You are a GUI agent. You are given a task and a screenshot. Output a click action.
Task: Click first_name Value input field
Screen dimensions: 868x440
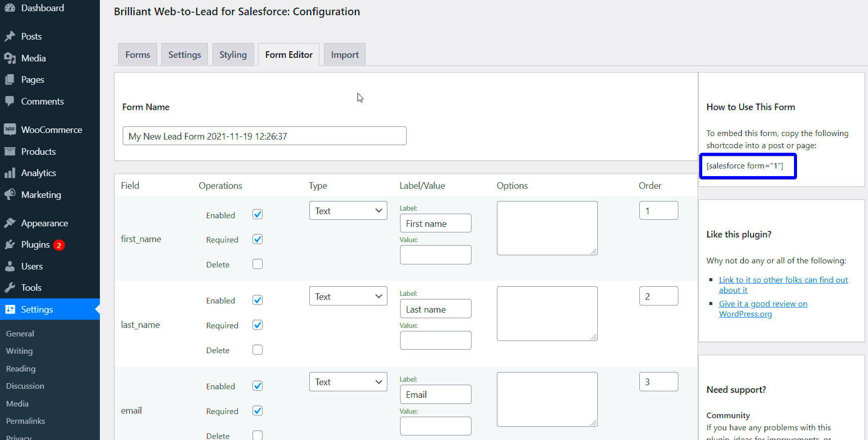(x=436, y=255)
